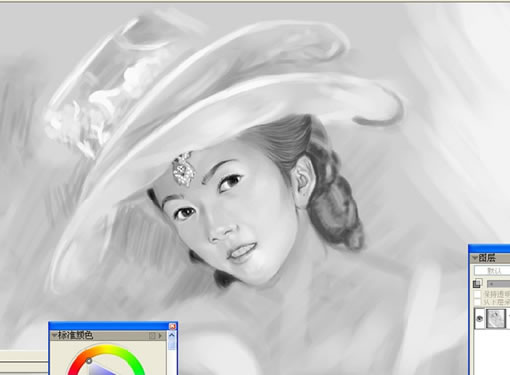Toggle the layer eye visibility icon
Screen dimensions: 510x375
tap(479, 319)
